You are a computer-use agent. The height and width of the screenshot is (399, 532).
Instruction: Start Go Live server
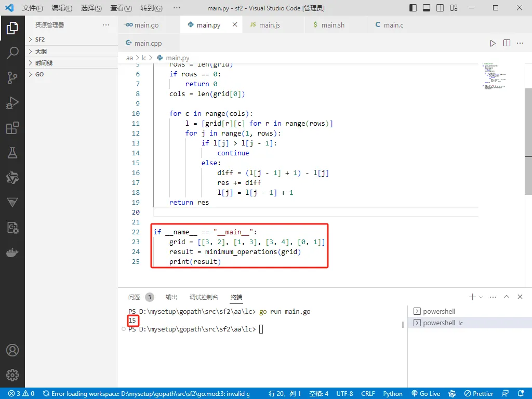coord(426,394)
